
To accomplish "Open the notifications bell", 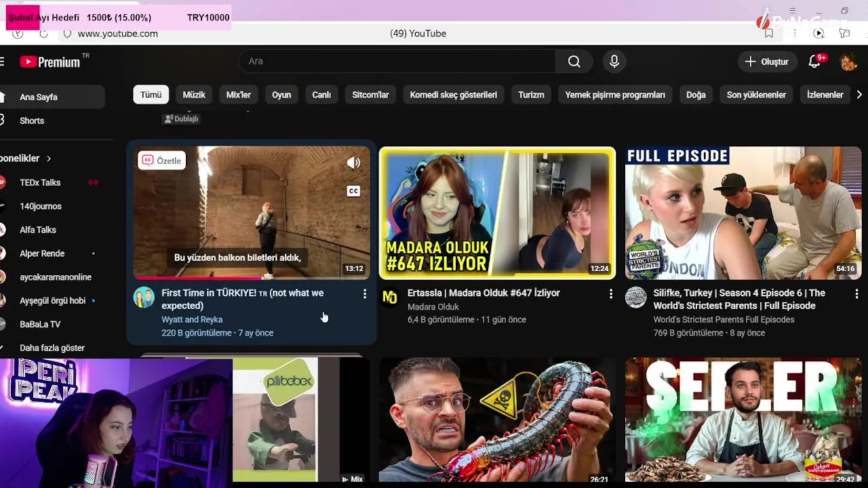I will coord(815,62).
